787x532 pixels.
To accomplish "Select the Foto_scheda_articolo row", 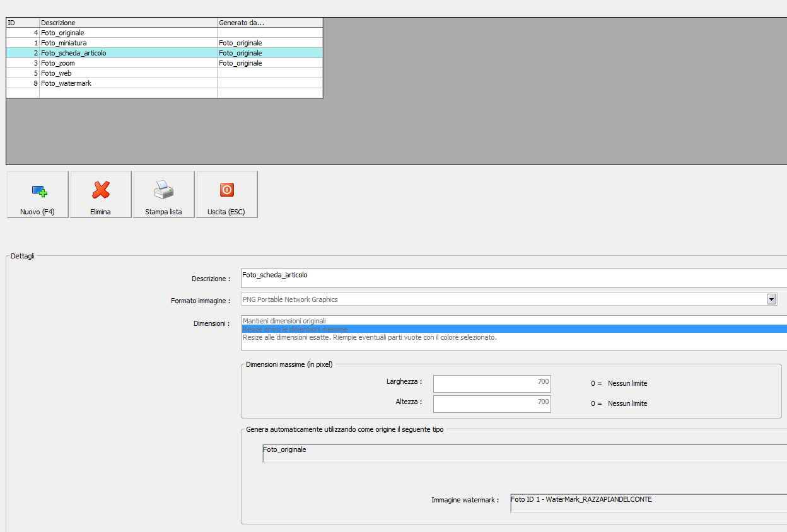I will pos(165,53).
